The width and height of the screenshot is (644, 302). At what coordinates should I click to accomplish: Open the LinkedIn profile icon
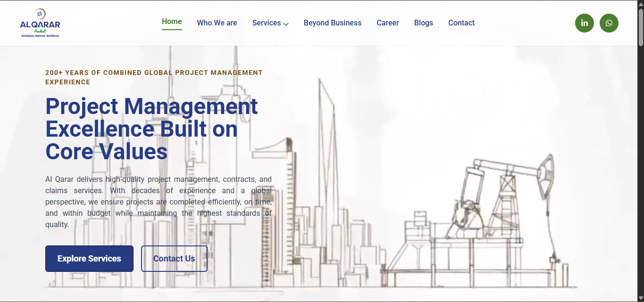tap(584, 23)
